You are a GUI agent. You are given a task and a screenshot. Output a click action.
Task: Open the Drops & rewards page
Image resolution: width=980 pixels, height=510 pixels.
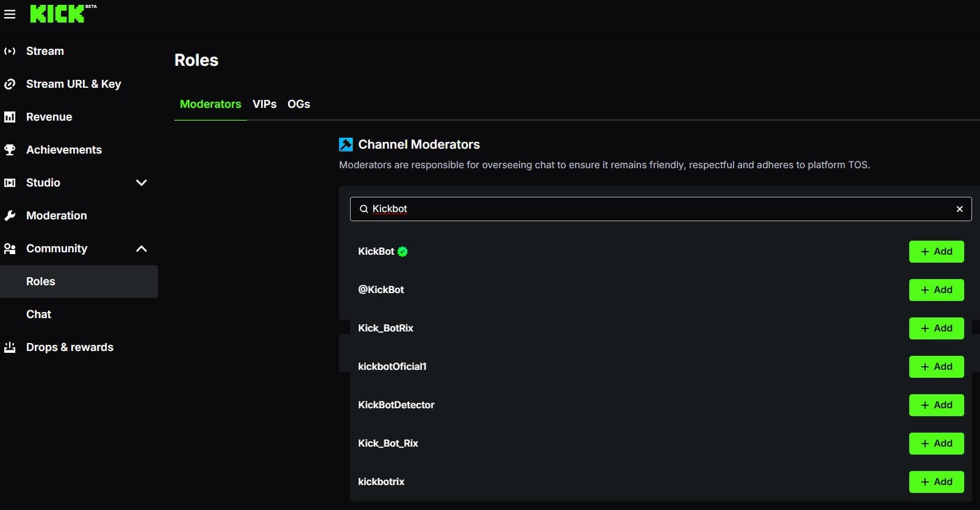tap(70, 347)
